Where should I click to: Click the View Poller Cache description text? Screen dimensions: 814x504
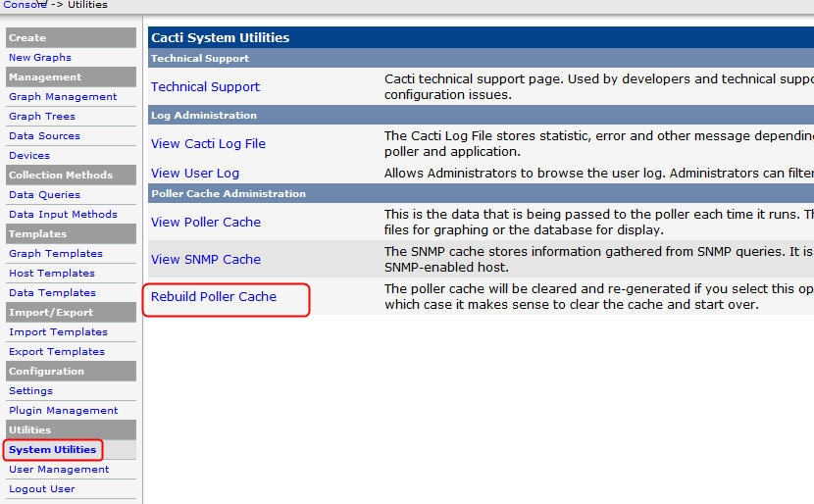tap(598, 223)
